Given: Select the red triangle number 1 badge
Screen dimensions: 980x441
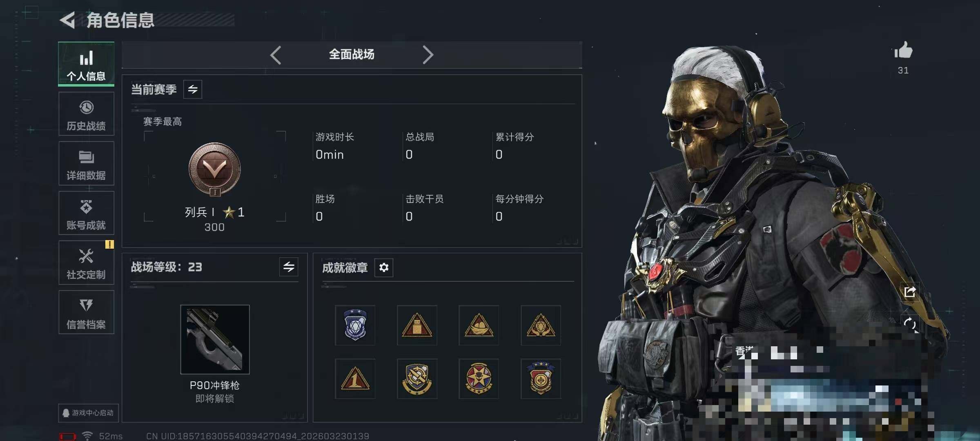Looking at the screenshot, I should 355,379.
